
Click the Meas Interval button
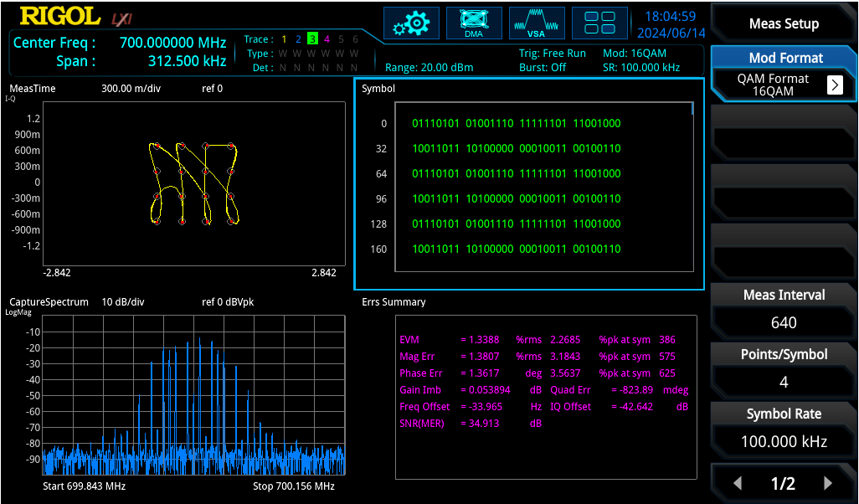tap(784, 310)
